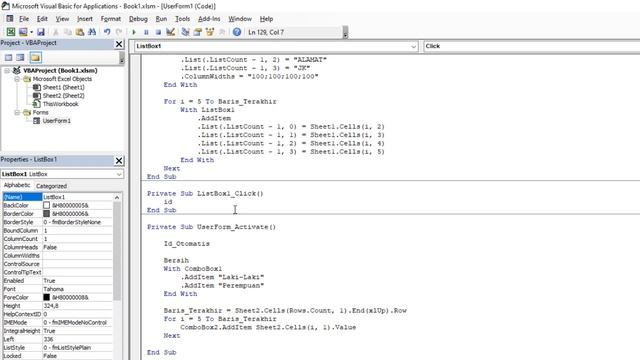Switch to the Categorized properties tab

[51, 186]
